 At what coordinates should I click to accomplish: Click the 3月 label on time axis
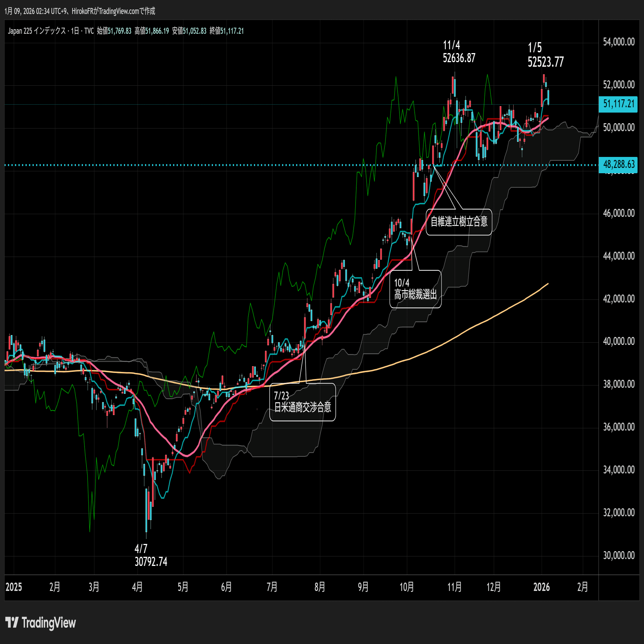(x=94, y=587)
